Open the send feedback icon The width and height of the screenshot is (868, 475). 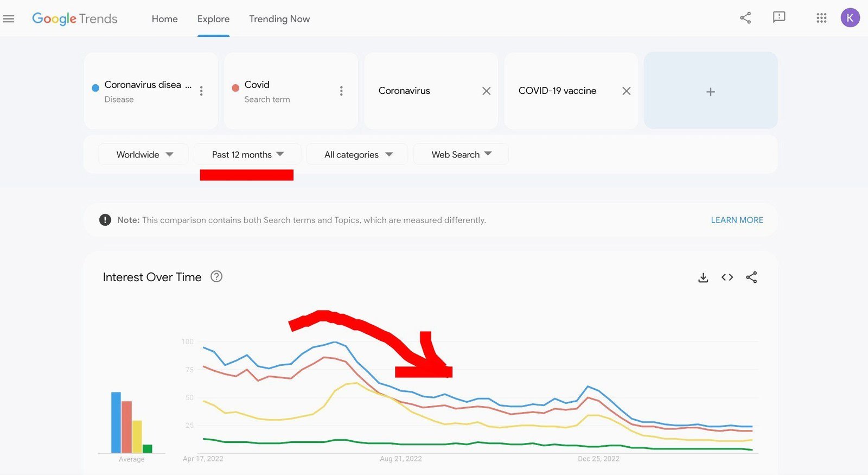point(779,17)
